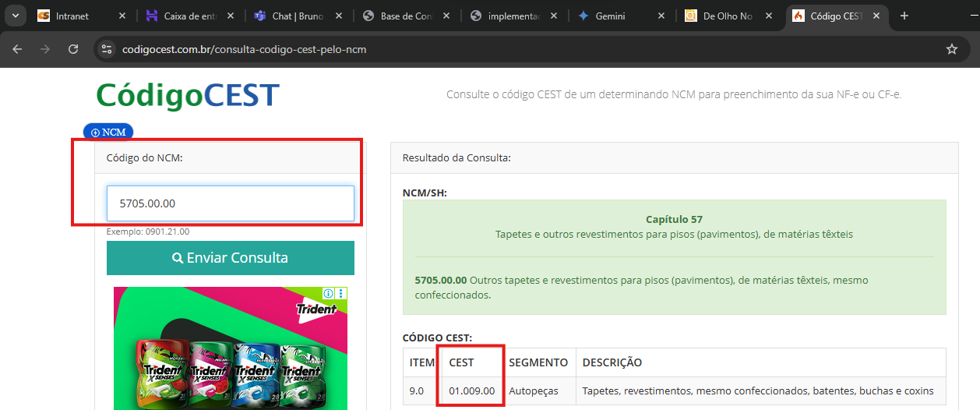Select the CEST value 01.009.00
The width and height of the screenshot is (980, 410).
[472, 391]
